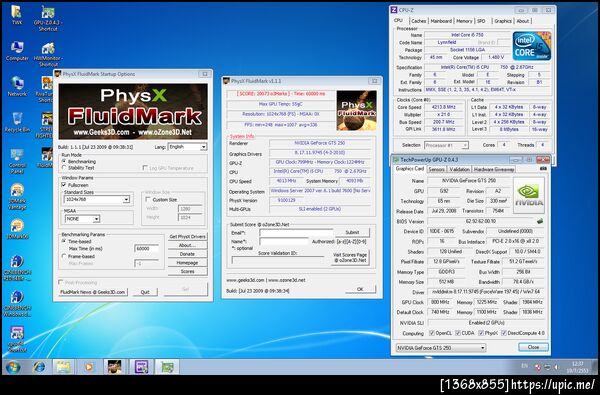
Task: Click the Name input field in results
Action: click(x=284, y=242)
